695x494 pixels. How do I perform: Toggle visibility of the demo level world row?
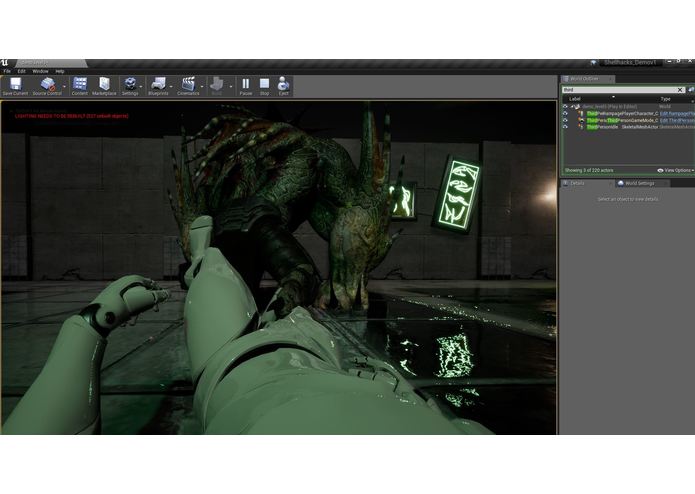[565, 107]
